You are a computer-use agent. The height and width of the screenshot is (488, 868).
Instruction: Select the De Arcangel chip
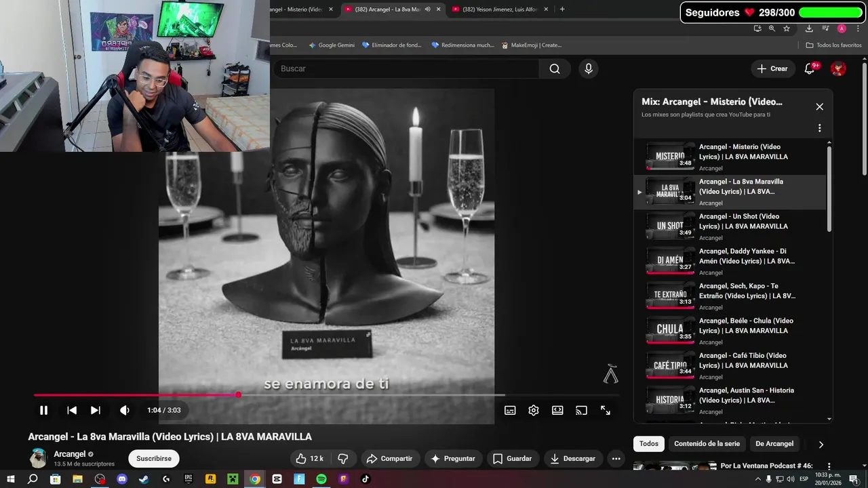coord(774,444)
